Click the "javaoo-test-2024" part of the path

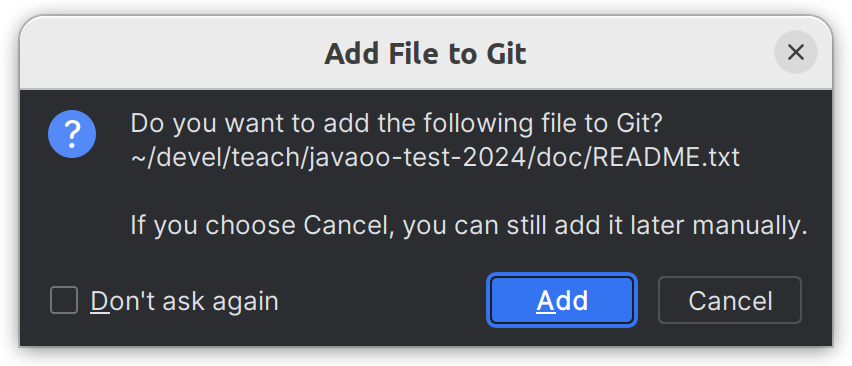tap(406, 157)
